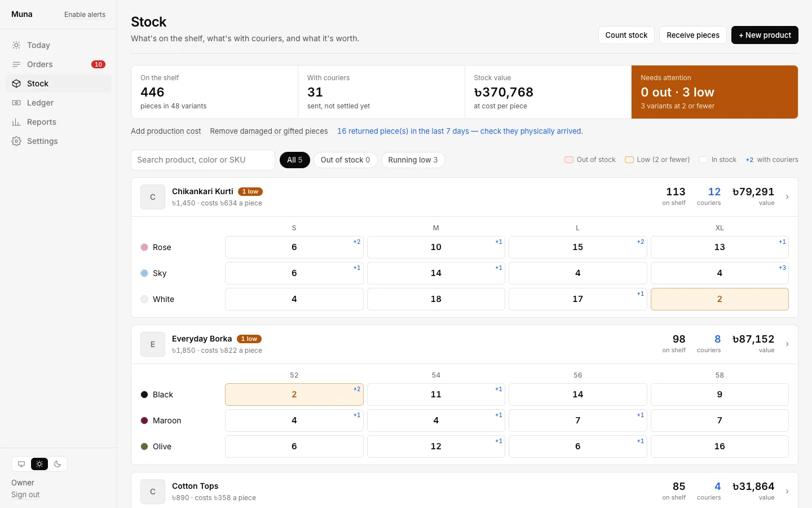The image size is (812, 508).
Task: Click the White XL low stock cell
Action: tap(720, 299)
